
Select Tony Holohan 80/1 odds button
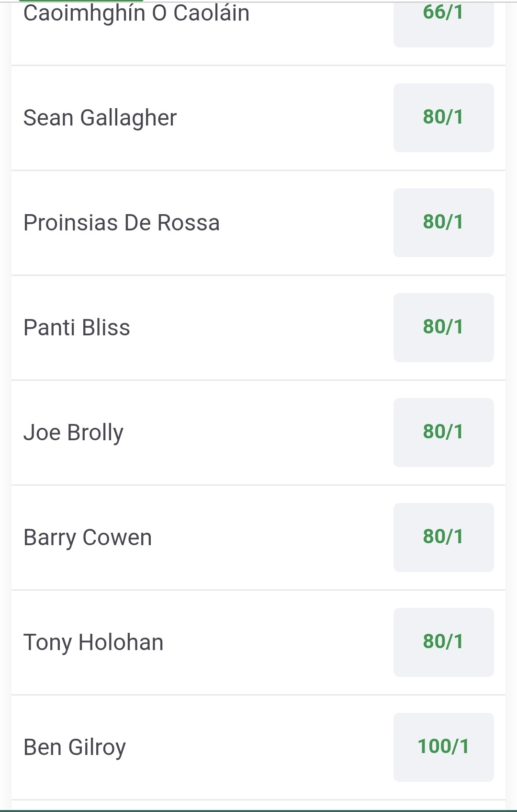(443, 642)
